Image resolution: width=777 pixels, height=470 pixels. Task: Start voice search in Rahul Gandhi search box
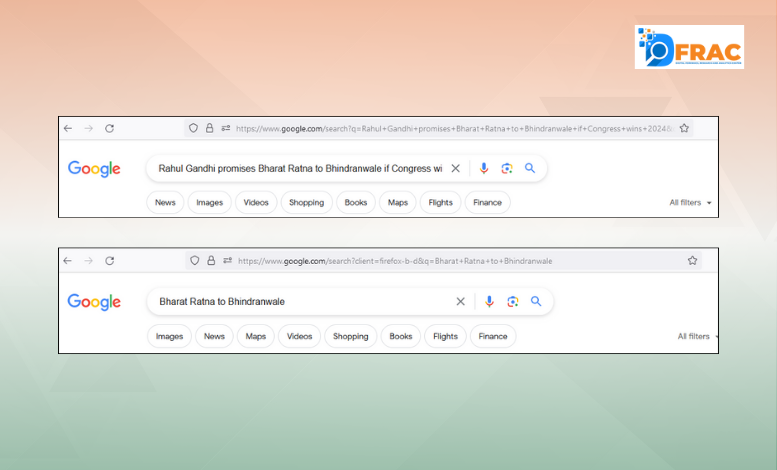click(x=484, y=169)
